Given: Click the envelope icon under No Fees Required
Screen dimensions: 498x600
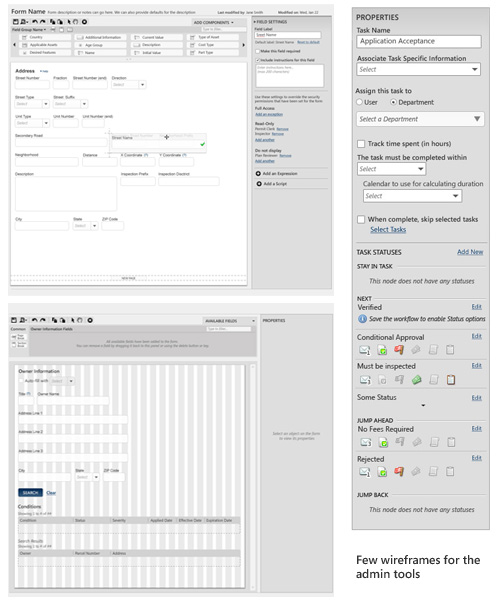Looking at the screenshot, I should 366,442.
